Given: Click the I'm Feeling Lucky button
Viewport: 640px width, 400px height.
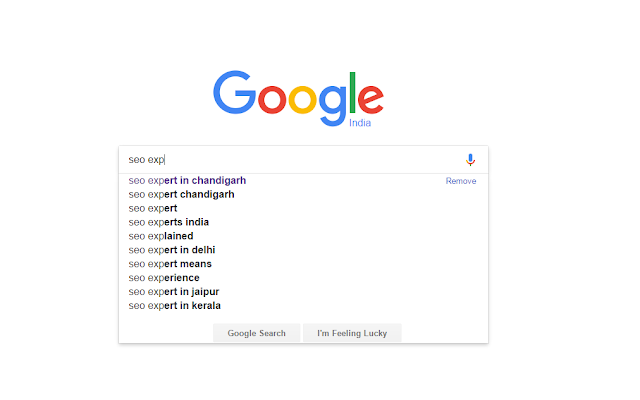Looking at the screenshot, I should click(352, 333).
